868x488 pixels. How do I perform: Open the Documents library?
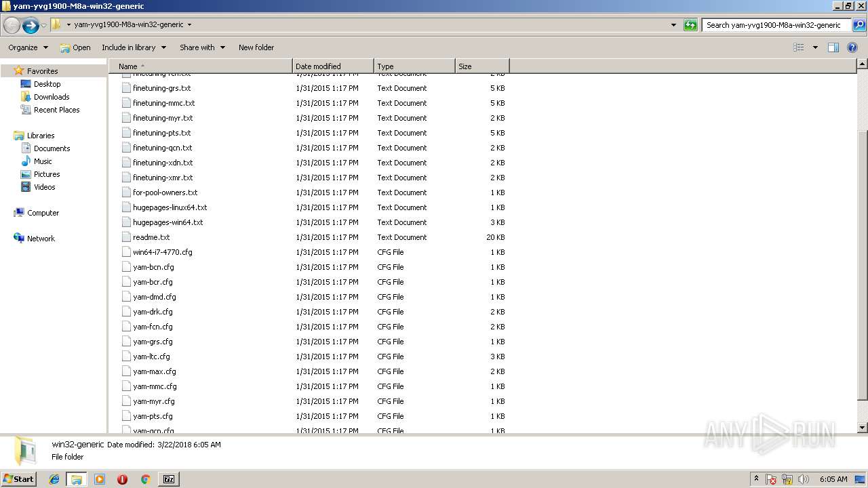click(x=52, y=148)
